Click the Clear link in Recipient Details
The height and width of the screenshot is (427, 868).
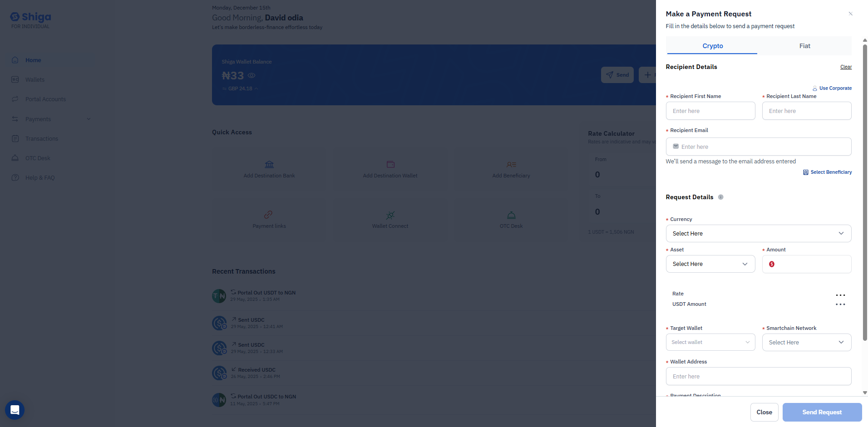846,67
